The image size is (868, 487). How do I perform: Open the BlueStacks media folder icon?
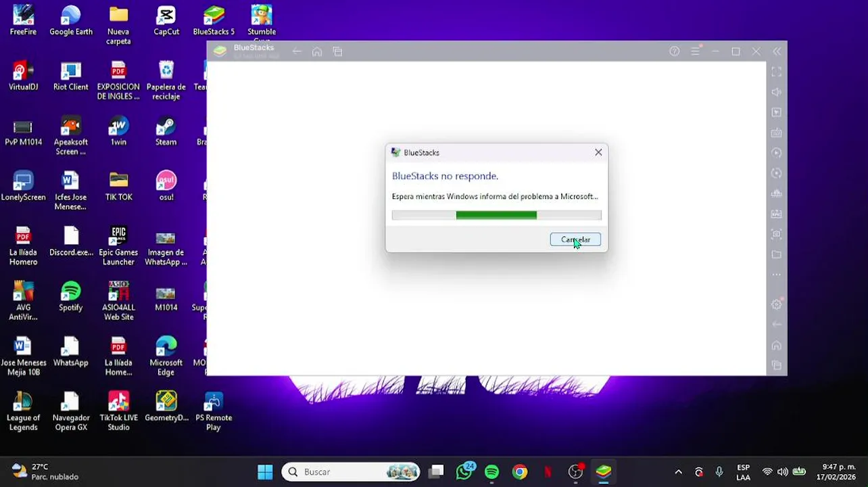point(777,254)
